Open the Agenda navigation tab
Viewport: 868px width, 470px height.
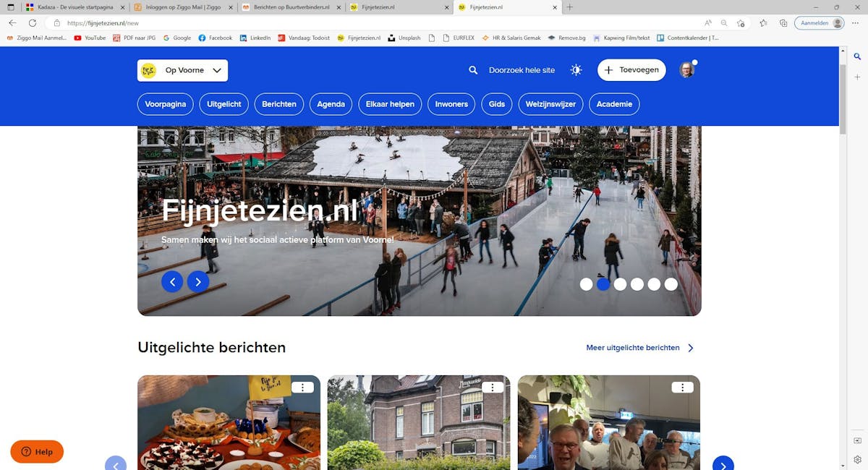tap(331, 104)
